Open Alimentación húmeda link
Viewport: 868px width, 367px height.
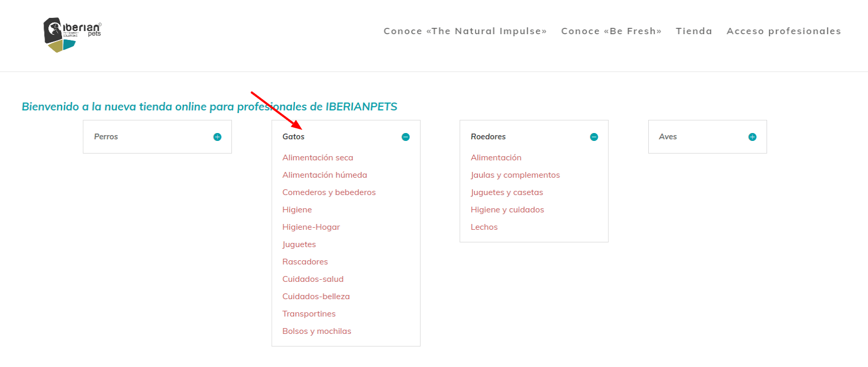[x=324, y=175]
